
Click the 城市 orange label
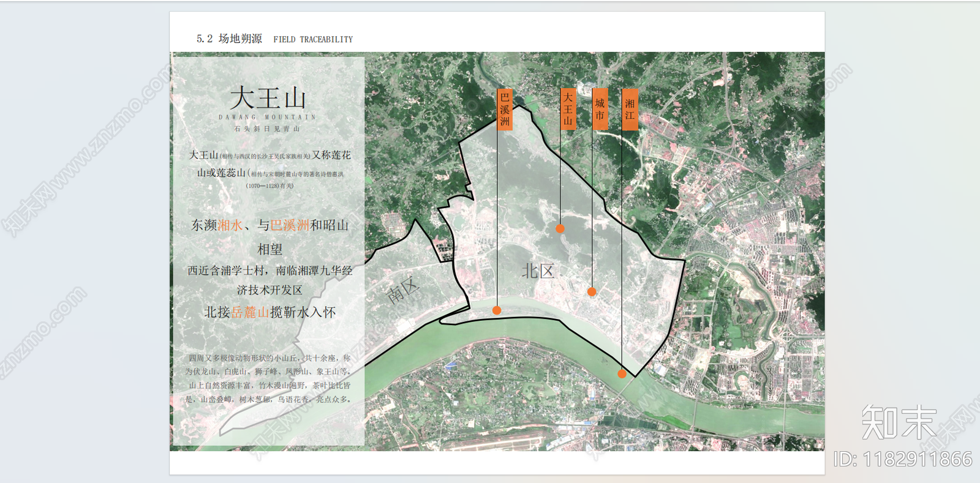click(x=600, y=109)
